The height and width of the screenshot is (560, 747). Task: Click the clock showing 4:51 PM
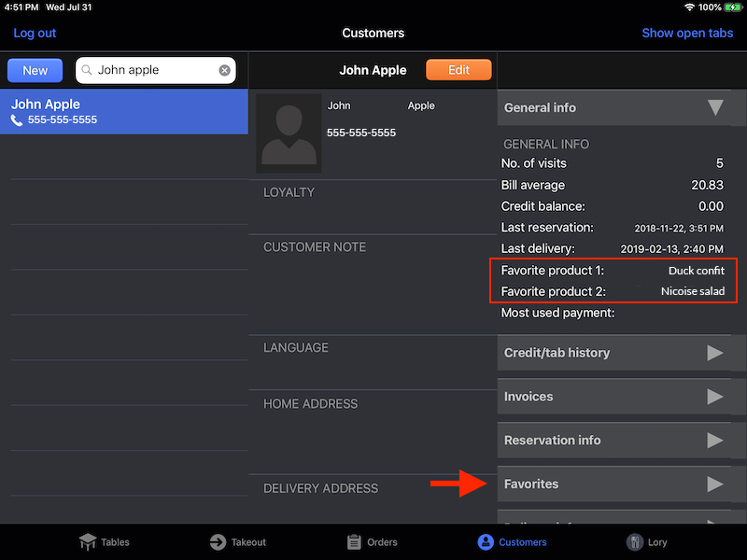(21, 7)
